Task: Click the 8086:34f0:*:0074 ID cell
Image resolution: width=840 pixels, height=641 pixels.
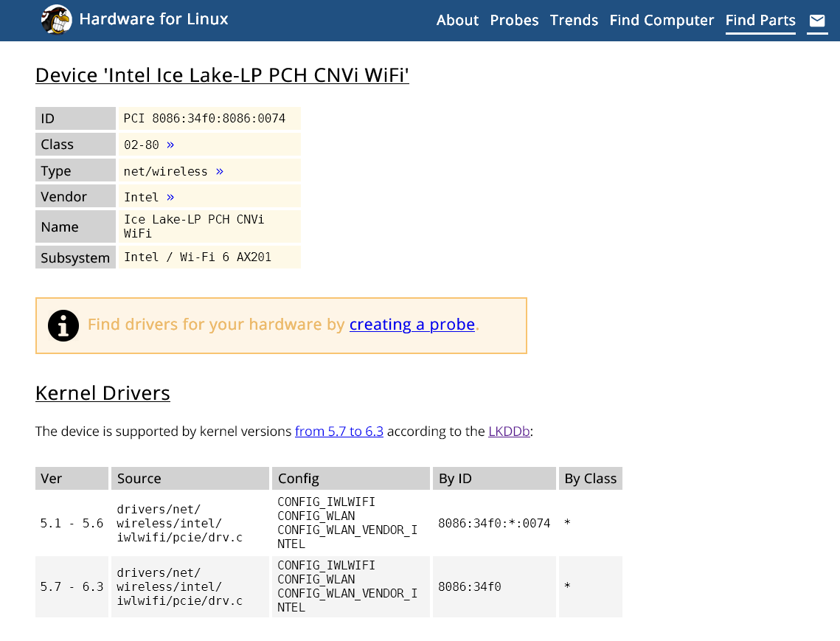Action: click(493, 523)
